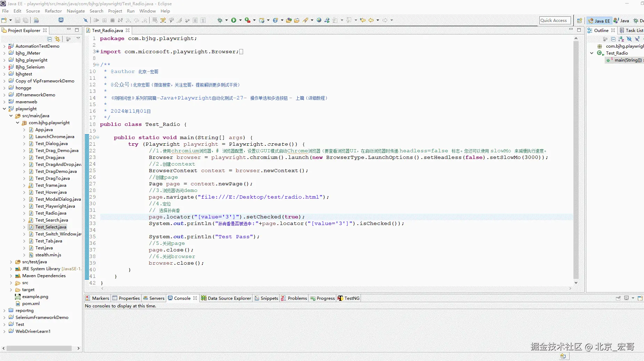
Task: Click the Debug bug icon in toolbar
Action: pyautogui.click(x=220, y=20)
